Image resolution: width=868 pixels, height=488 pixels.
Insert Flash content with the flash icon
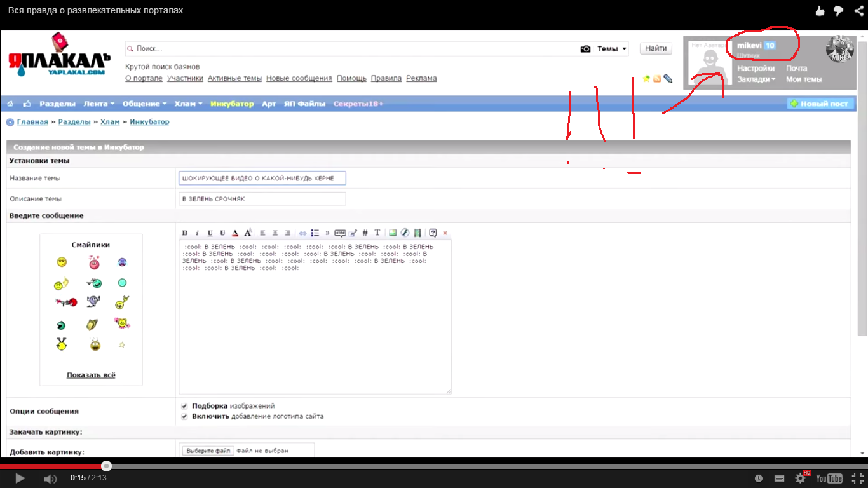pyautogui.click(x=405, y=233)
